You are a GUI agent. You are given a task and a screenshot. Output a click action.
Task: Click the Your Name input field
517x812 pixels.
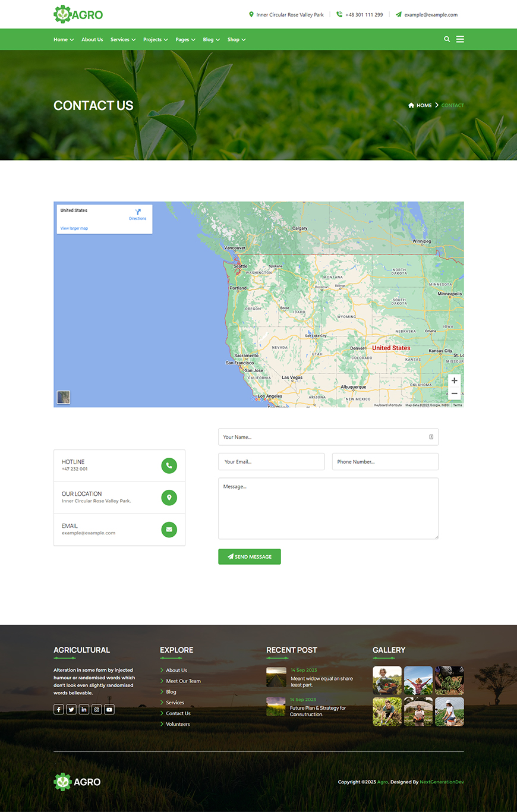(324, 437)
